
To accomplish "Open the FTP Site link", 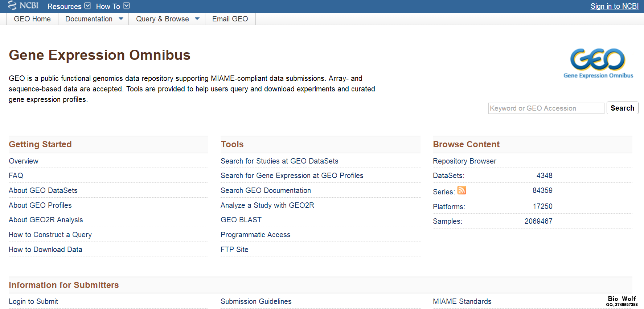I will [234, 250].
